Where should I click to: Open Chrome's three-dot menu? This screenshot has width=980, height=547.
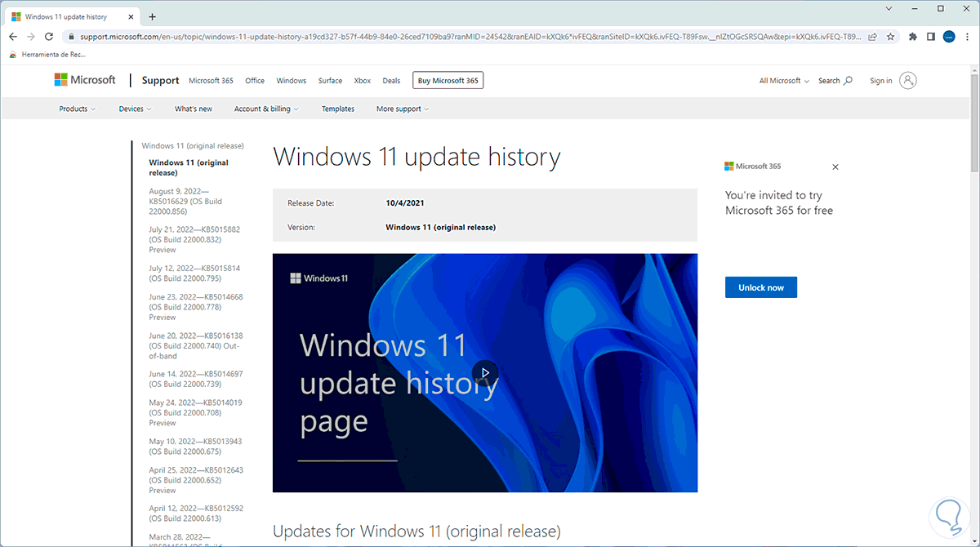pyautogui.click(x=966, y=37)
